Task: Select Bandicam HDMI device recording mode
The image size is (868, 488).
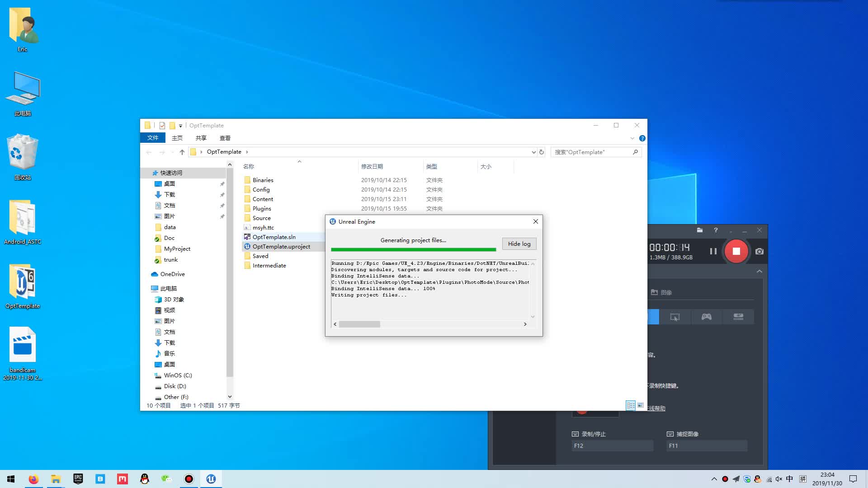Action: click(738, 317)
